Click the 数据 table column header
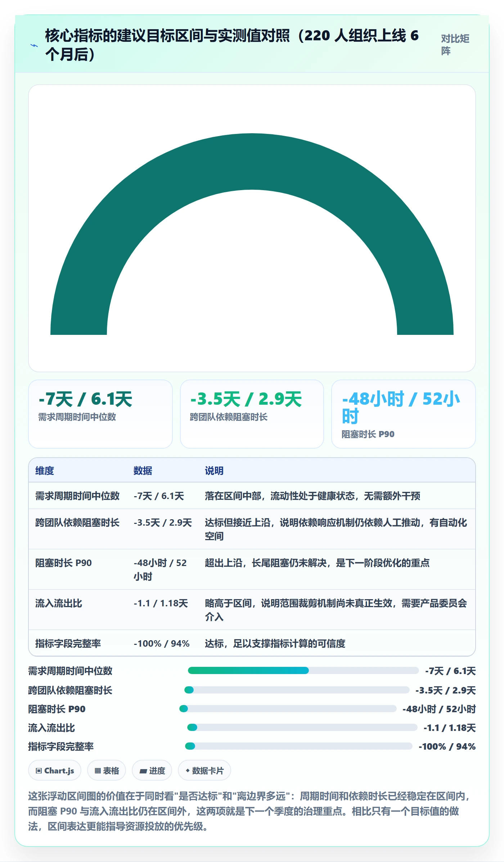Screen dimensions: 504x862 (x=143, y=471)
